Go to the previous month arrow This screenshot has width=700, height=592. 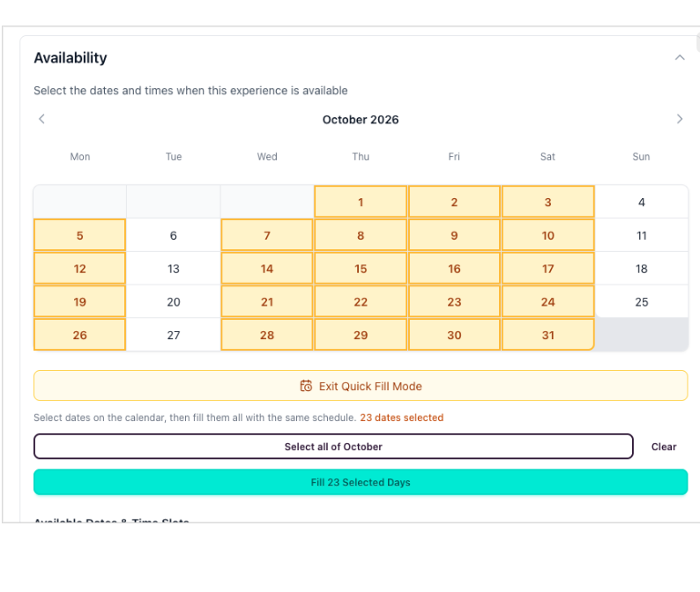[x=41, y=119]
